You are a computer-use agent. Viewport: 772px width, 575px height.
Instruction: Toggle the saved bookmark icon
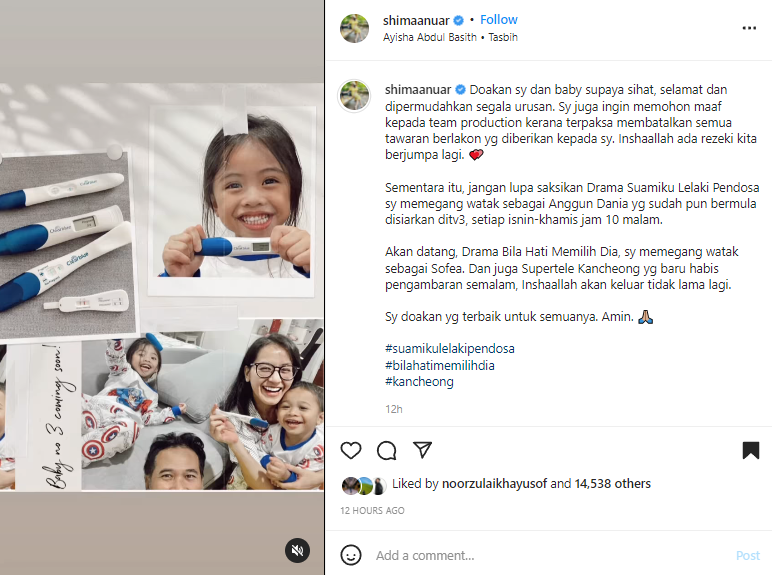click(750, 450)
